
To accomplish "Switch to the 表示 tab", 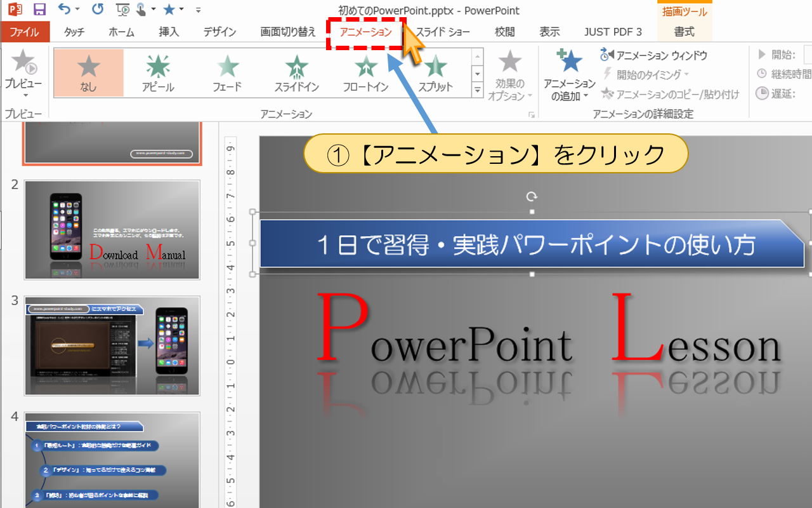I will 549,32.
